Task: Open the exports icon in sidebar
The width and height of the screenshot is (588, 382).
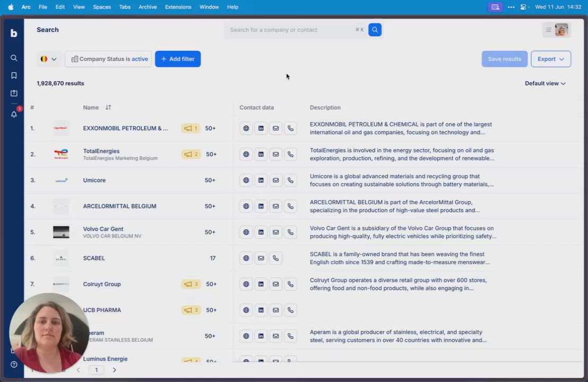Action: point(14,93)
